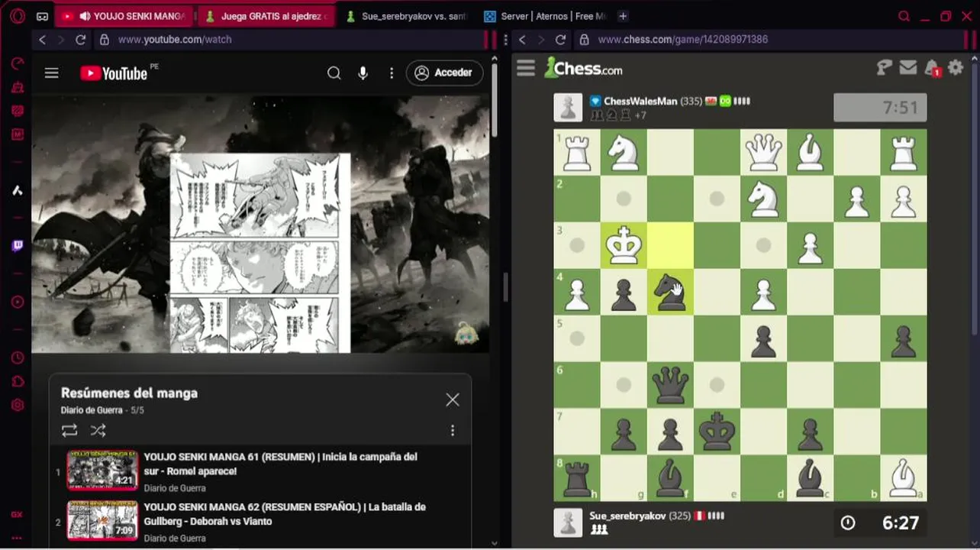Click the black queen on row 6
980x550 pixels.
tap(670, 385)
